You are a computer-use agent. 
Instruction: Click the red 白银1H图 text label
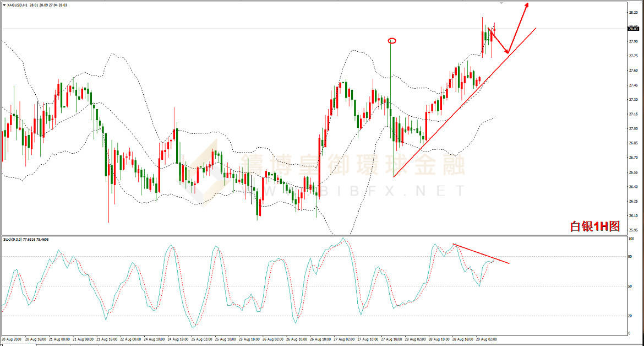[x=594, y=226]
